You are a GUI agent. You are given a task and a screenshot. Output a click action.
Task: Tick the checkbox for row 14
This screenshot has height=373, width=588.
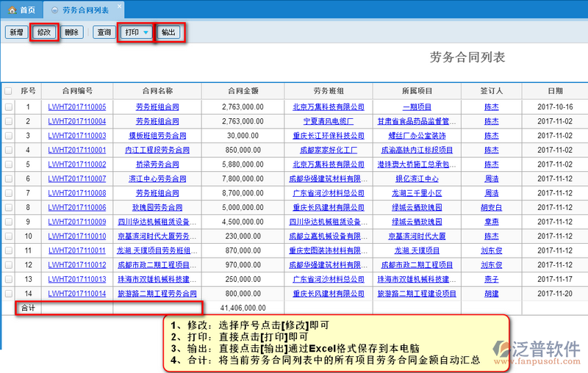pyautogui.click(x=8, y=293)
